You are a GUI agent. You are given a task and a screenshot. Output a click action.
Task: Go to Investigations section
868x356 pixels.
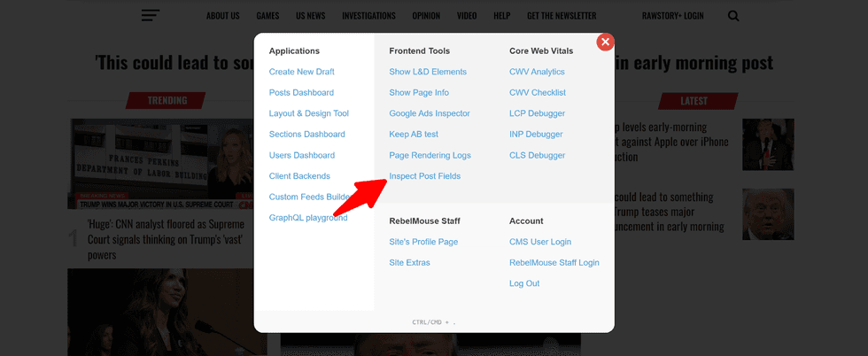tap(368, 16)
